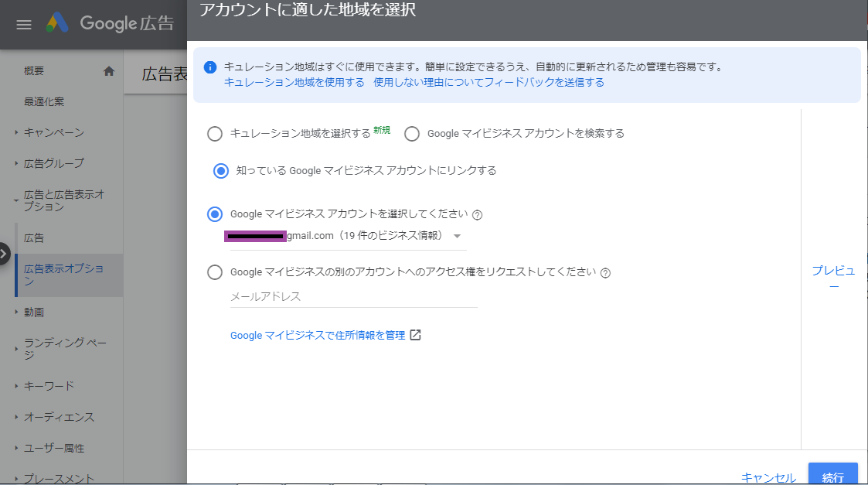The width and height of the screenshot is (868, 485).
Task: Expand ランディング ページ in the sidebar
Action: tap(16, 349)
